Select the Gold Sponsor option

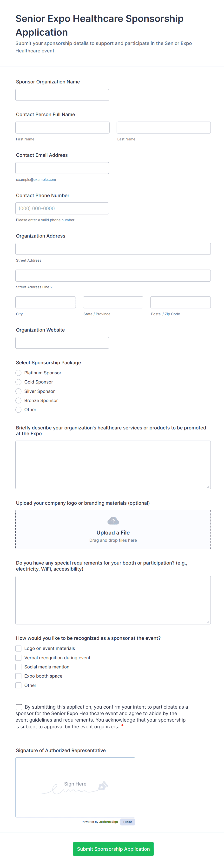[19, 382]
